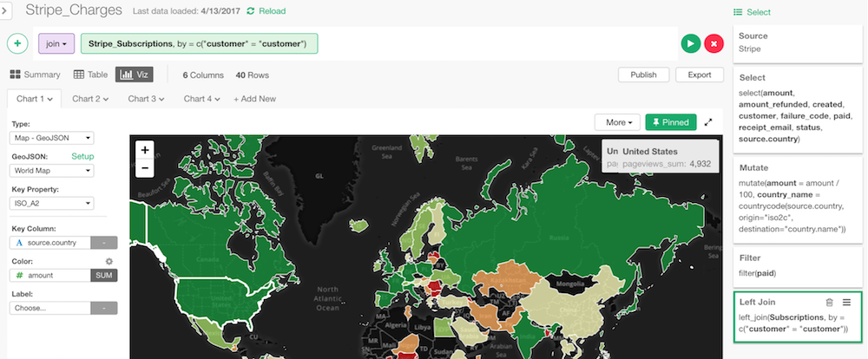Open the More dropdown menu
This screenshot has width=868, height=359.
617,122
